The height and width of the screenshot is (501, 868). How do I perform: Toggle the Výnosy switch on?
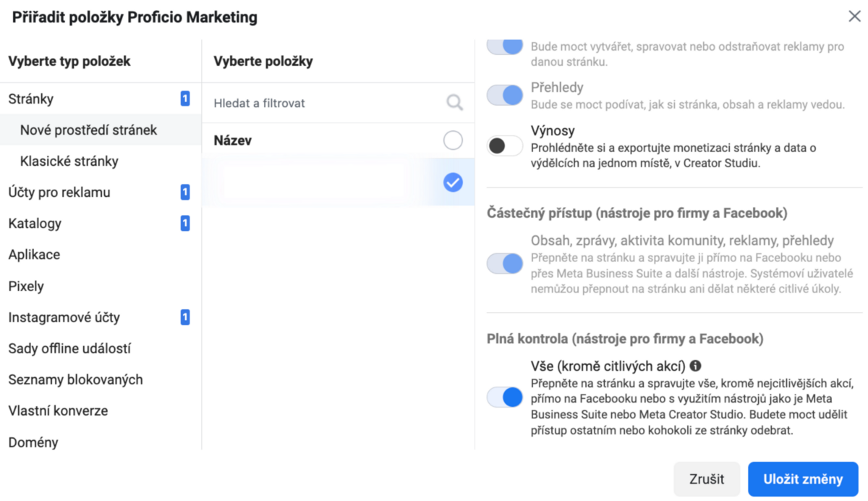pos(504,146)
